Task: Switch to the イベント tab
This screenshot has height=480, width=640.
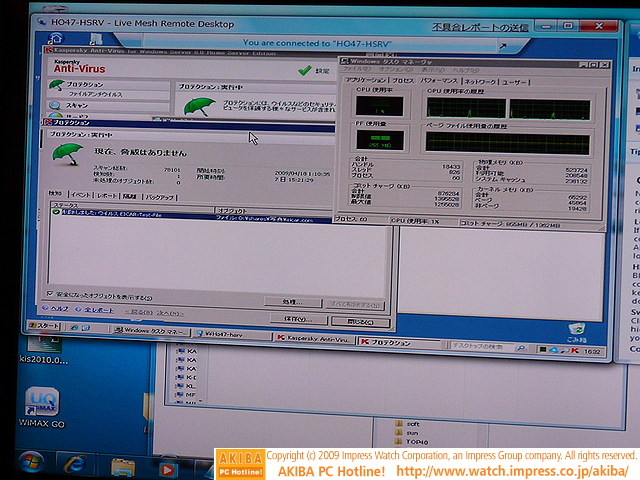Action: (81, 198)
